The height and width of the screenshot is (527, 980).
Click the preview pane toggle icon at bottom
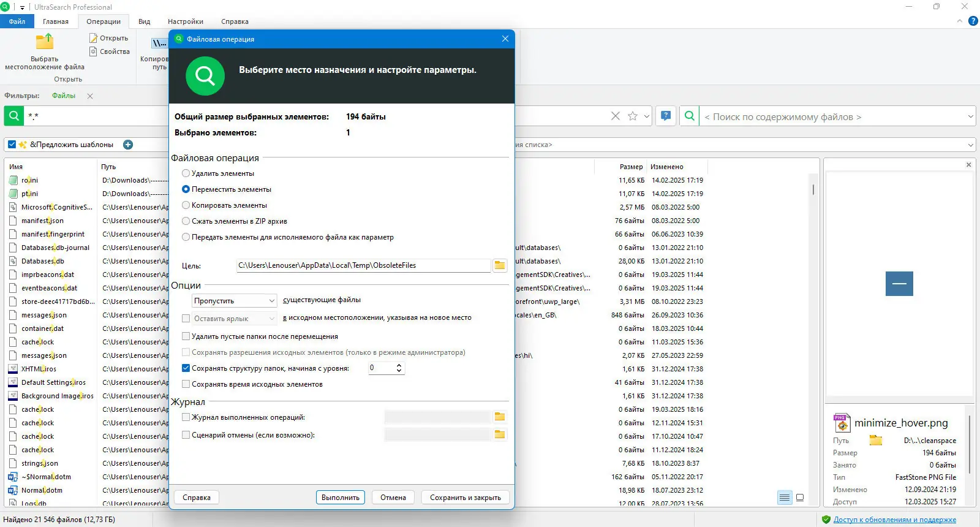tap(799, 498)
